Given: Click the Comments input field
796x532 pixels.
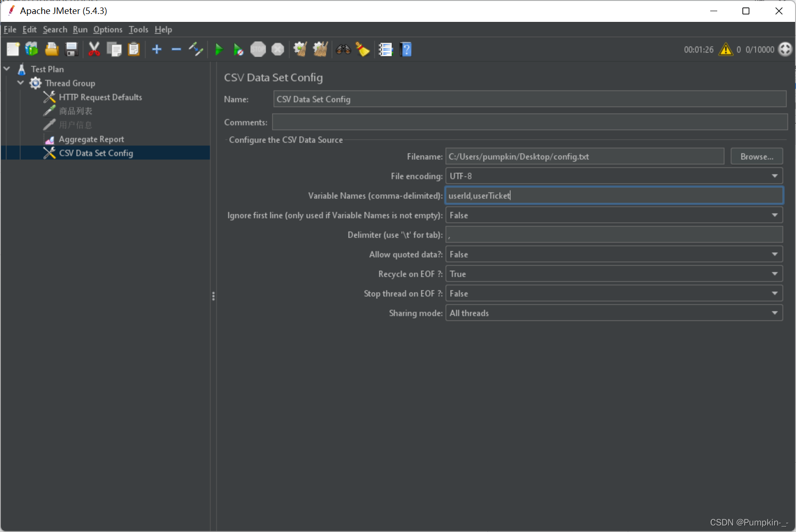Looking at the screenshot, I should (x=530, y=122).
